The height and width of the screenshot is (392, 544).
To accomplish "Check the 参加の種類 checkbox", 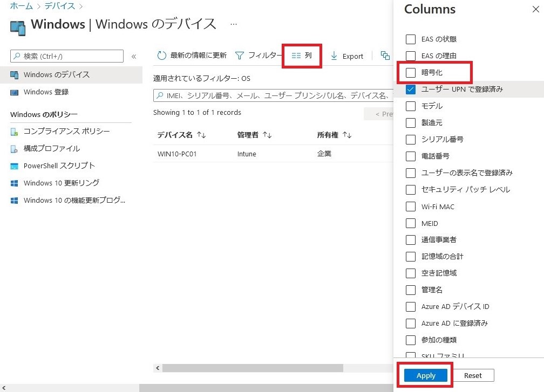I will pos(410,340).
